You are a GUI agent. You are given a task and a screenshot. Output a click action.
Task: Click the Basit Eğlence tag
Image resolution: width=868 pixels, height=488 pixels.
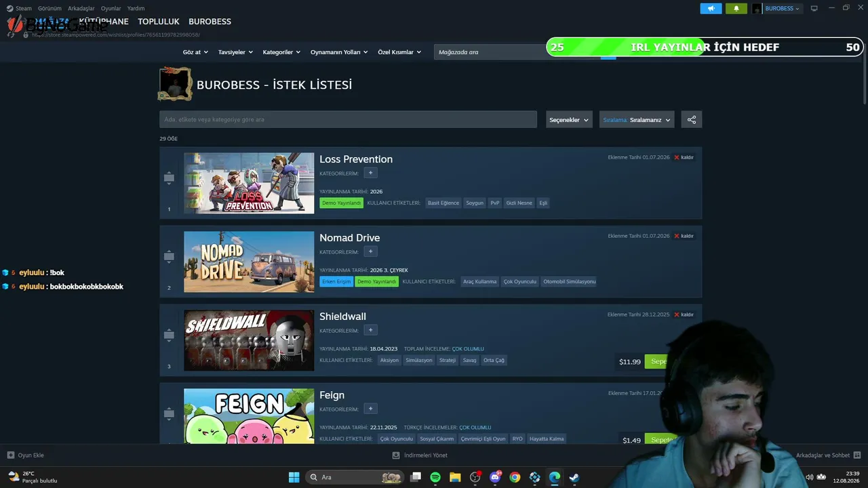443,203
